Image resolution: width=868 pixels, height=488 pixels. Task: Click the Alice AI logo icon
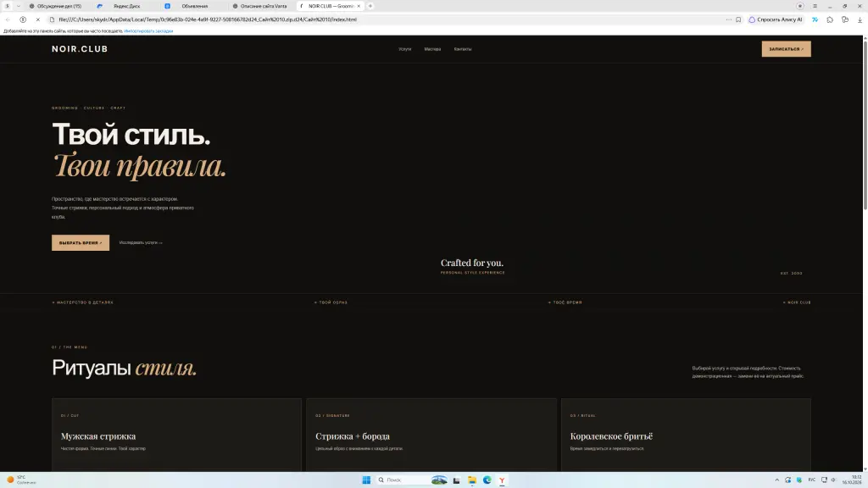(x=752, y=19)
